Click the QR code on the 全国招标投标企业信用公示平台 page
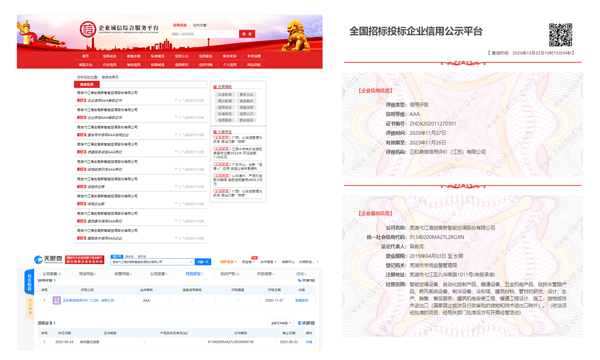Viewport: 600px width, 360px height. coord(560,35)
